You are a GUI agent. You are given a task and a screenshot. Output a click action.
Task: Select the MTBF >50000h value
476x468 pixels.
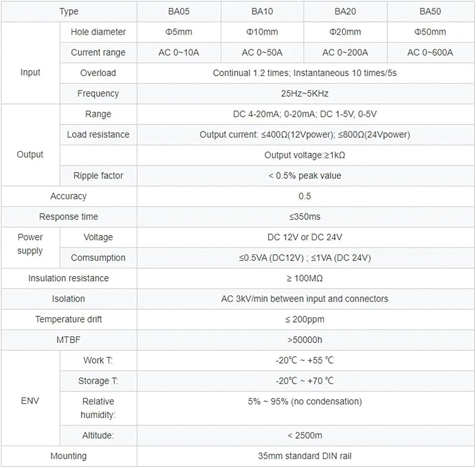305,340
